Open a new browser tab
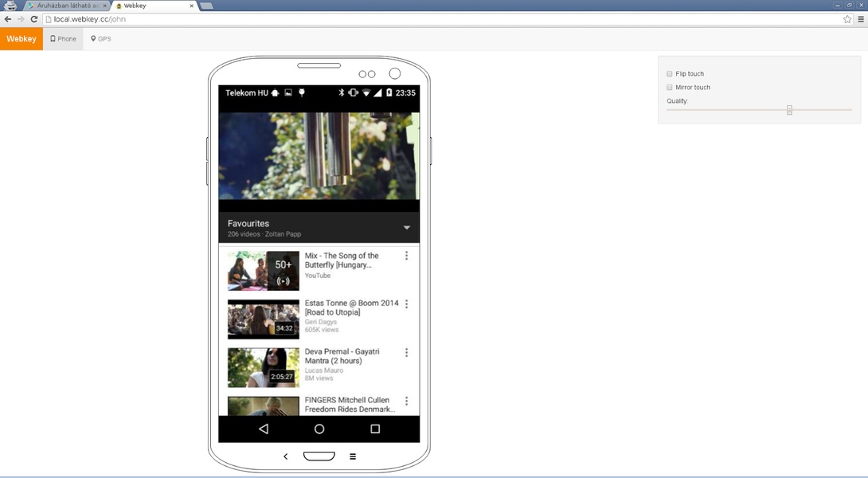The image size is (868, 478). pyautogui.click(x=206, y=6)
